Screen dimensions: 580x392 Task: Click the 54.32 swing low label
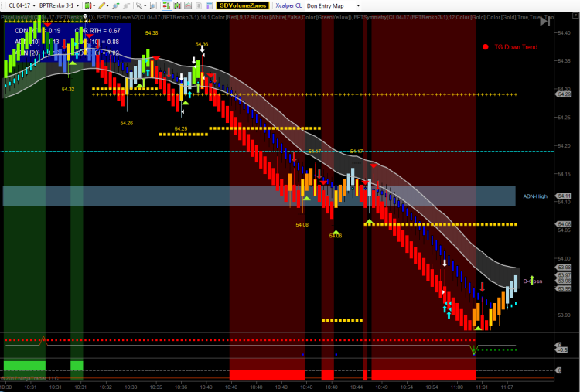68,89
